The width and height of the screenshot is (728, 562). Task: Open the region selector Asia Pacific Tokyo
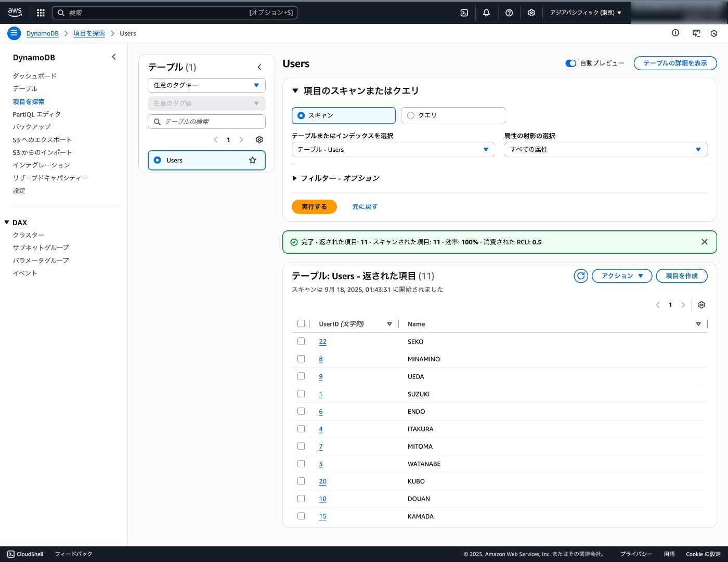pyautogui.click(x=586, y=12)
